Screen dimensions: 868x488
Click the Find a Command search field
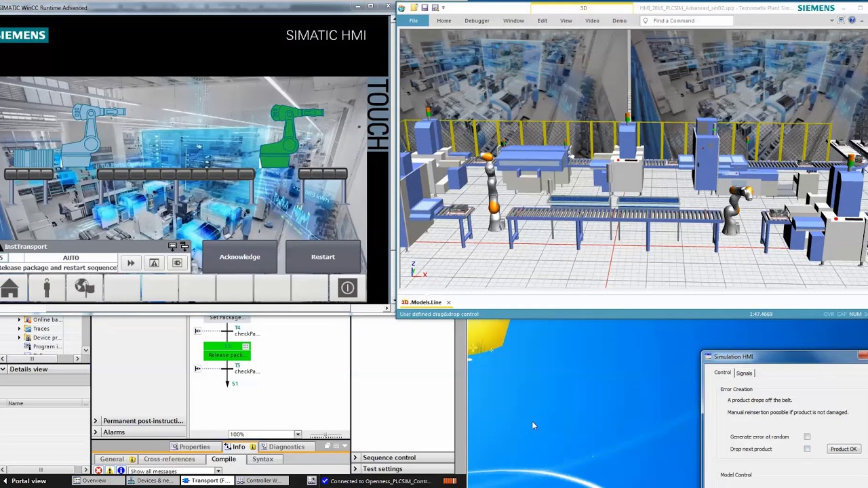point(686,20)
